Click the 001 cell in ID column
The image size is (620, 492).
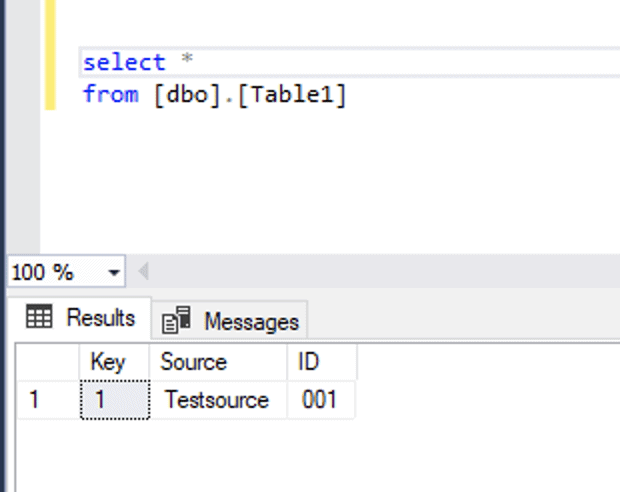pos(319,400)
